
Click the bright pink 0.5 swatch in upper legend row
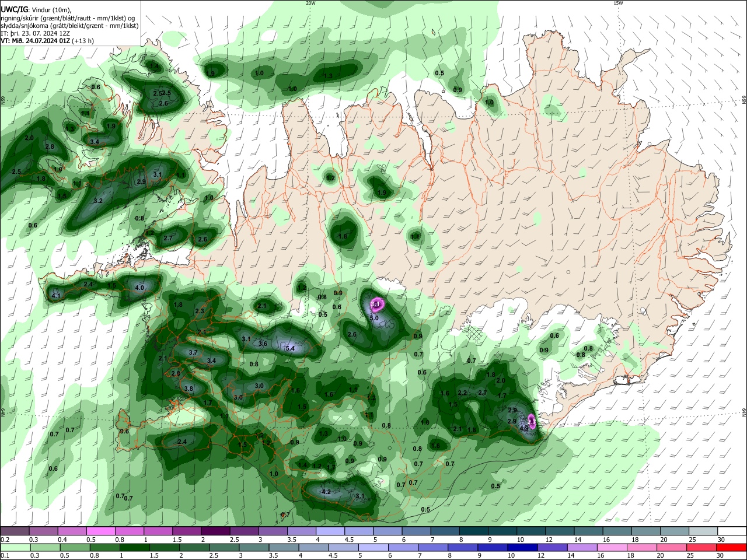click(x=100, y=531)
